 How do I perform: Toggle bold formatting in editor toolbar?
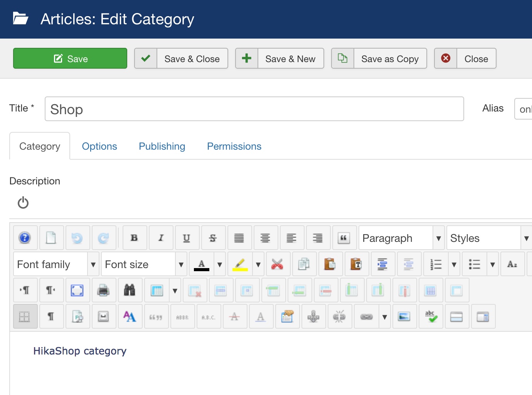click(134, 238)
